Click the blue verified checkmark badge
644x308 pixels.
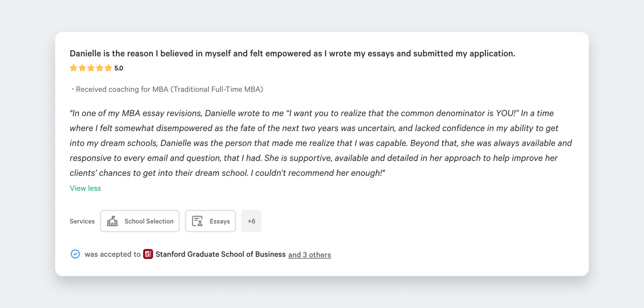pyautogui.click(x=75, y=254)
